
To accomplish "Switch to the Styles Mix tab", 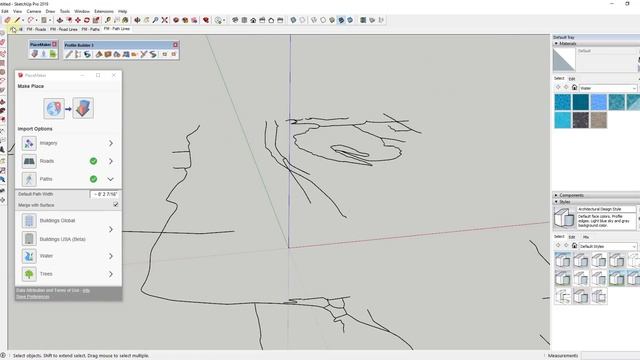I will point(586,237).
